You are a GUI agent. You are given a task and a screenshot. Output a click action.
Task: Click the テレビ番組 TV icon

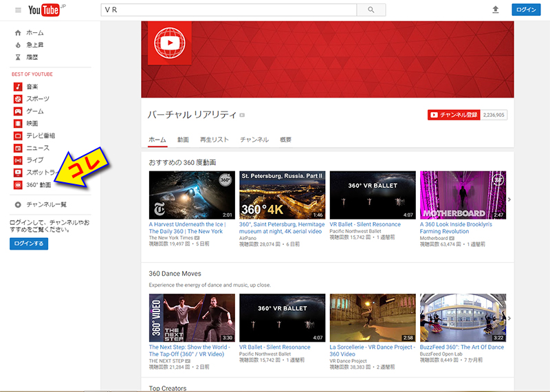click(x=18, y=135)
